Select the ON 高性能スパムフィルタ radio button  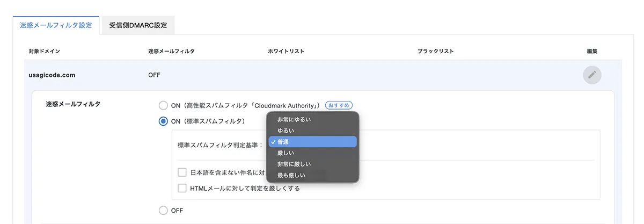tap(163, 105)
